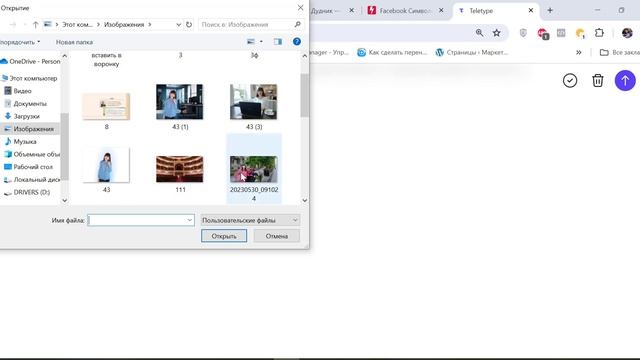
Task: Click the folder label вставить в воронку
Action: coord(106,60)
